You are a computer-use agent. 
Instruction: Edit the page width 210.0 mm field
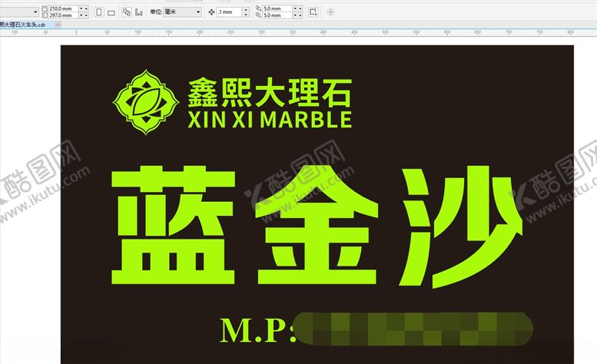pos(63,8)
